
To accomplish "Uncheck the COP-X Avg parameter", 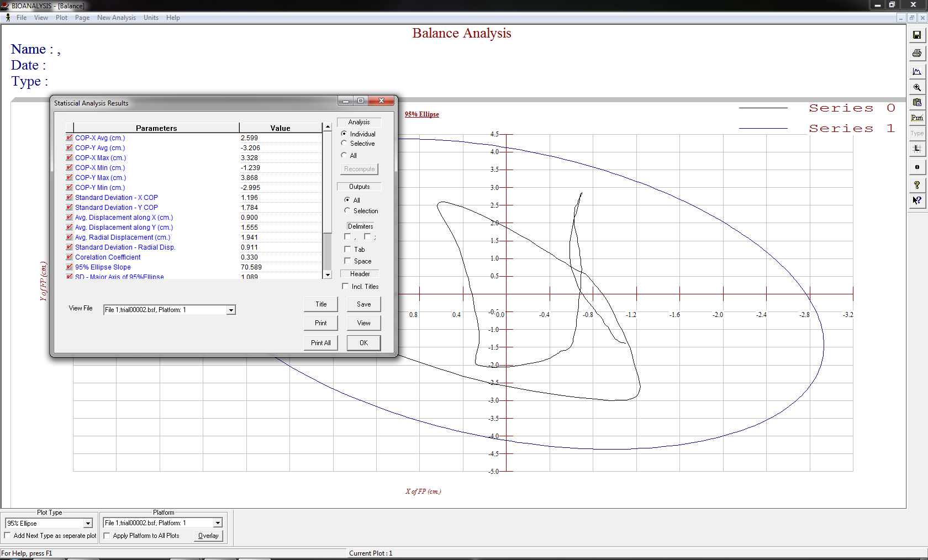I will click(x=69, y=138).
